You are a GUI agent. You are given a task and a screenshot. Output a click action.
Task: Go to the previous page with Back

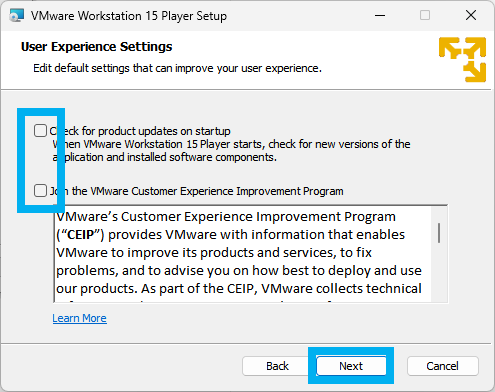[277, 366]
